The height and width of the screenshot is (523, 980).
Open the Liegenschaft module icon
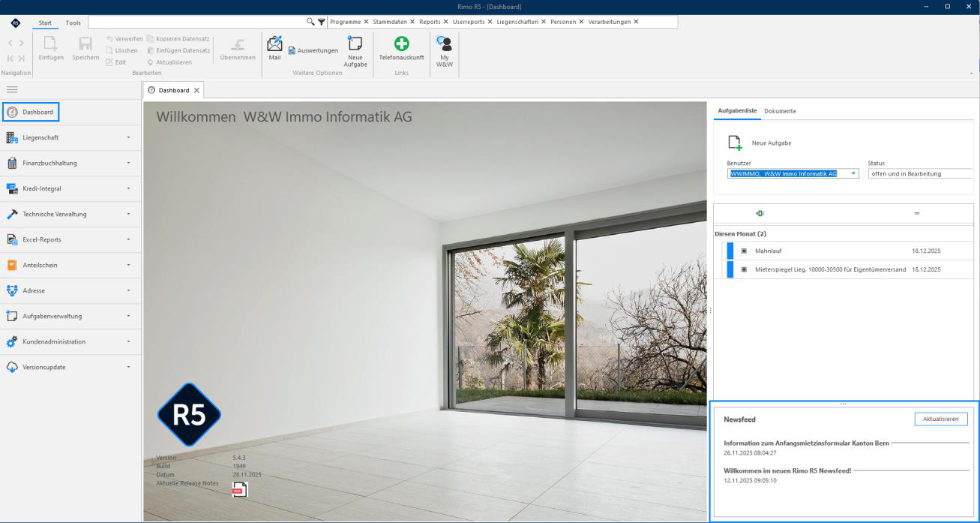pyautogui.click(x=12, y=137)
